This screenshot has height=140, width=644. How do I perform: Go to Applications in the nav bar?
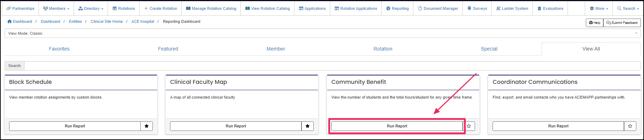coord(312,8)
